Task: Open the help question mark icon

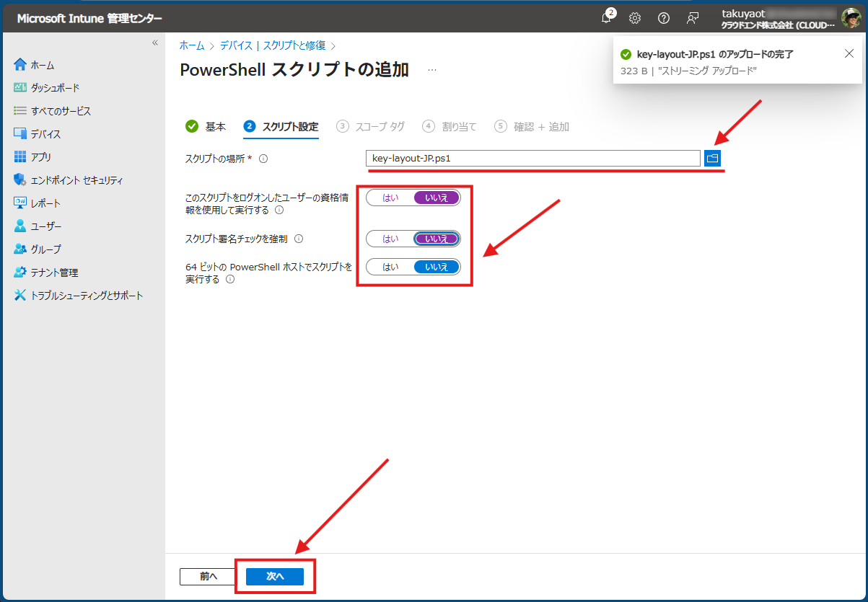Action: pos(664,18)
